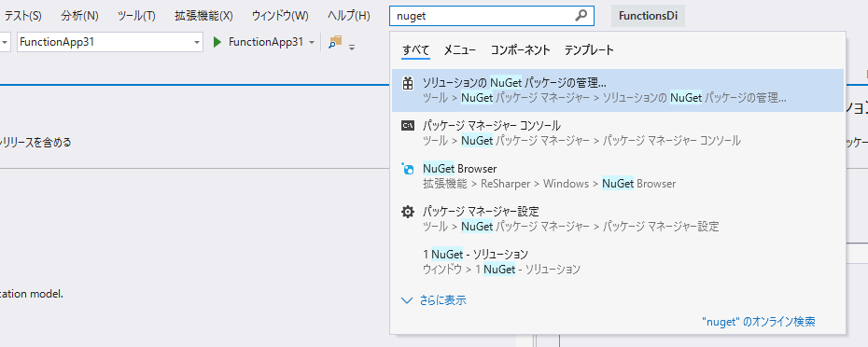This screenshot has height=347, width=868.
Task: Open the ツール(T) menu
Action: click(136, 16)
